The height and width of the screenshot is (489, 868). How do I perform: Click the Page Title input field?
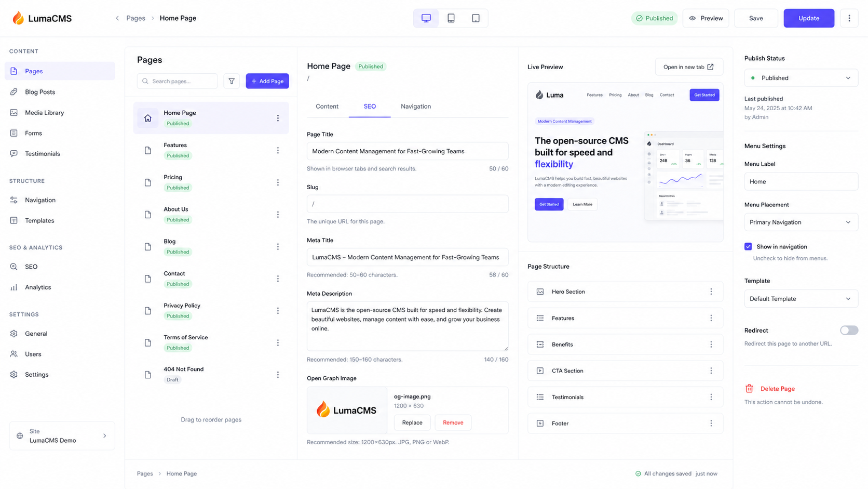[x=408, y=151]
